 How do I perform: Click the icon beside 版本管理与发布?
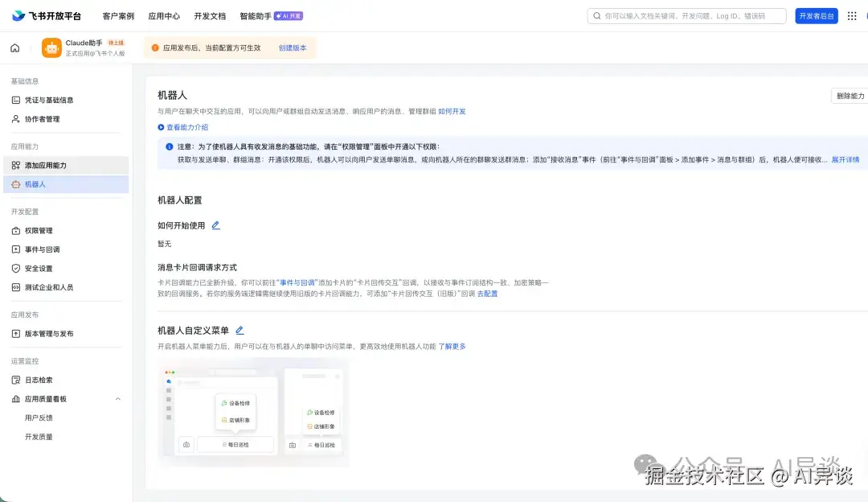click(x=16, y=334)
